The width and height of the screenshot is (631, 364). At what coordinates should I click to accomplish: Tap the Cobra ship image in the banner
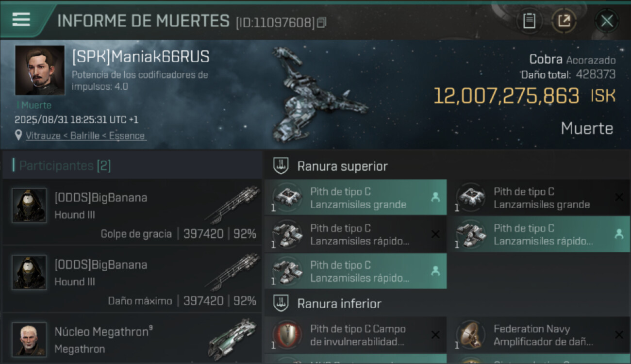[318, 95]
